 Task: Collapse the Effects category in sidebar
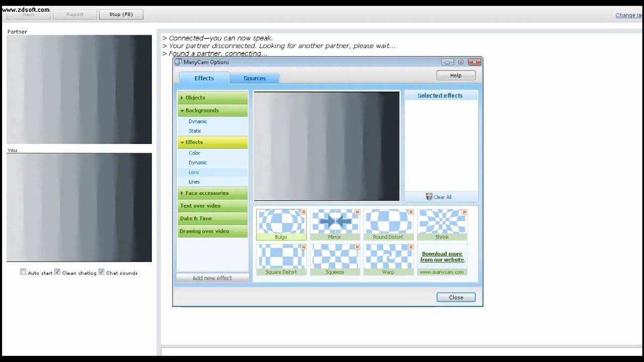tap(212, 142)
